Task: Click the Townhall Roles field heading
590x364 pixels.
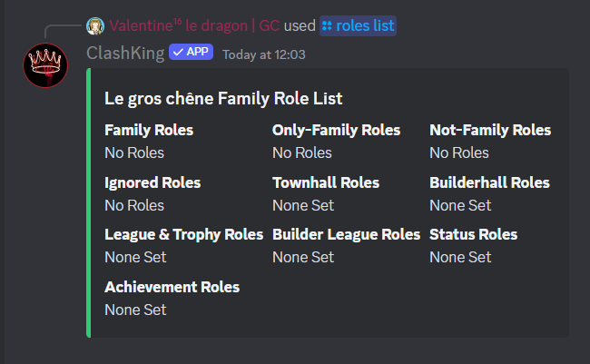Action: [326, 182]
